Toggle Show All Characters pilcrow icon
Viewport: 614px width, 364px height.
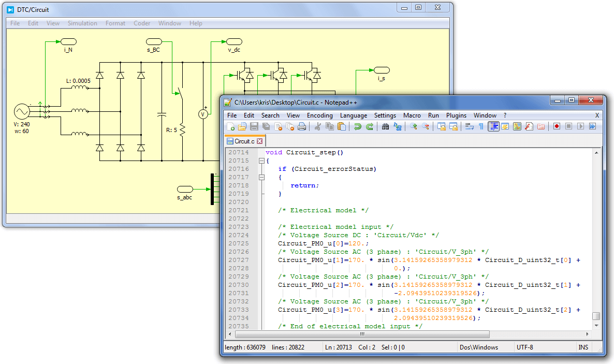[x=481, y=127]
